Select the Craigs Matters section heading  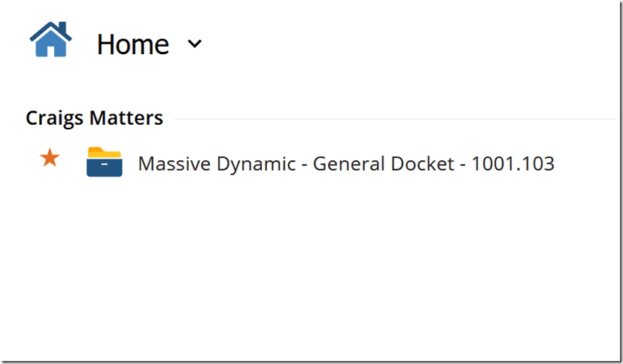coord(94,118)
